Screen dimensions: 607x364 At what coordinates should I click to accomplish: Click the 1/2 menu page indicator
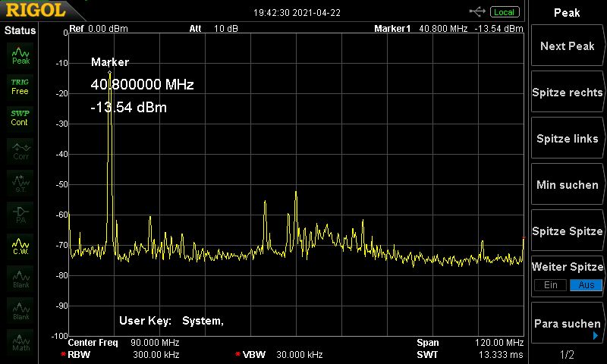click(x=567, y=354)
